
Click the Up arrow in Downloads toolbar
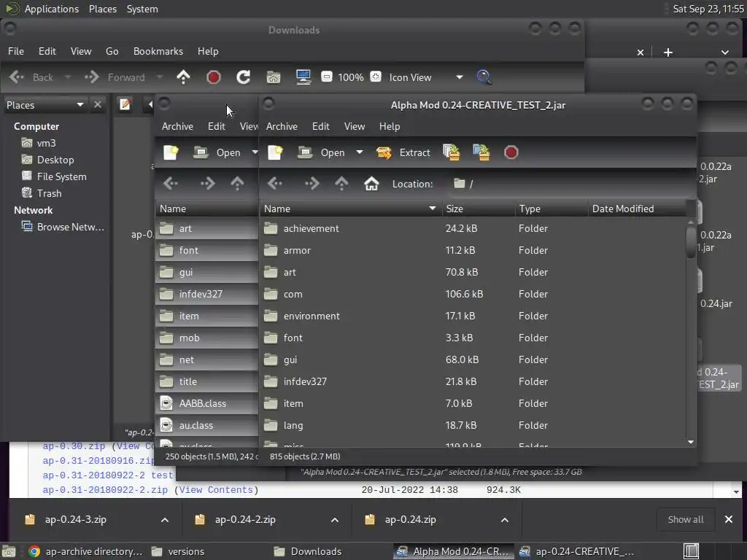tap(183, 77)
